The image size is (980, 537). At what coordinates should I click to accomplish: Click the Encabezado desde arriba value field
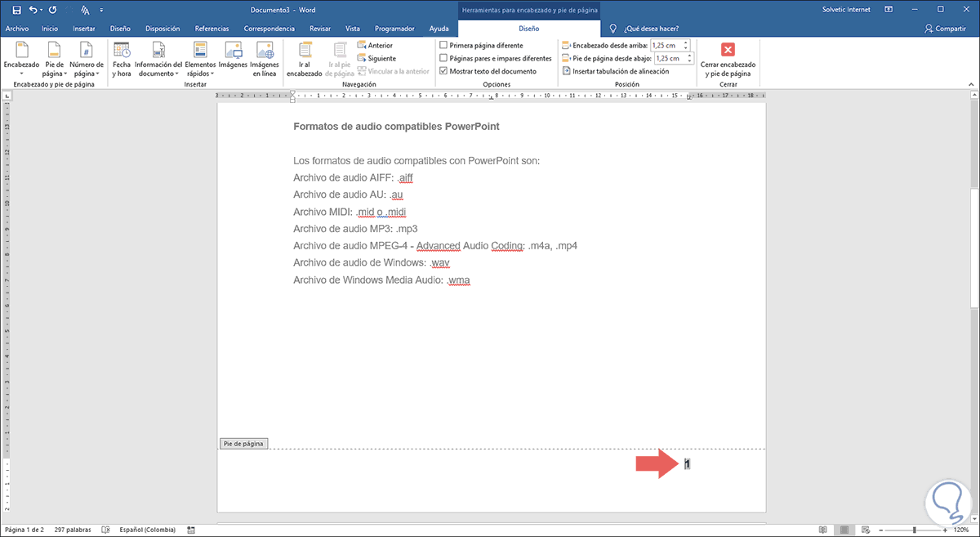pos(666,46)
